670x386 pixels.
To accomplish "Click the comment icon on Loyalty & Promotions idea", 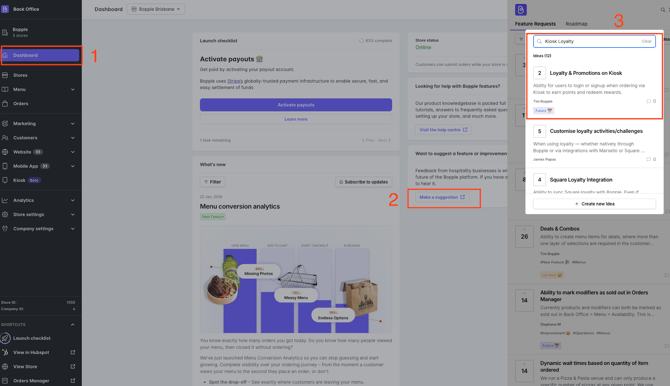I will point(649,101).
